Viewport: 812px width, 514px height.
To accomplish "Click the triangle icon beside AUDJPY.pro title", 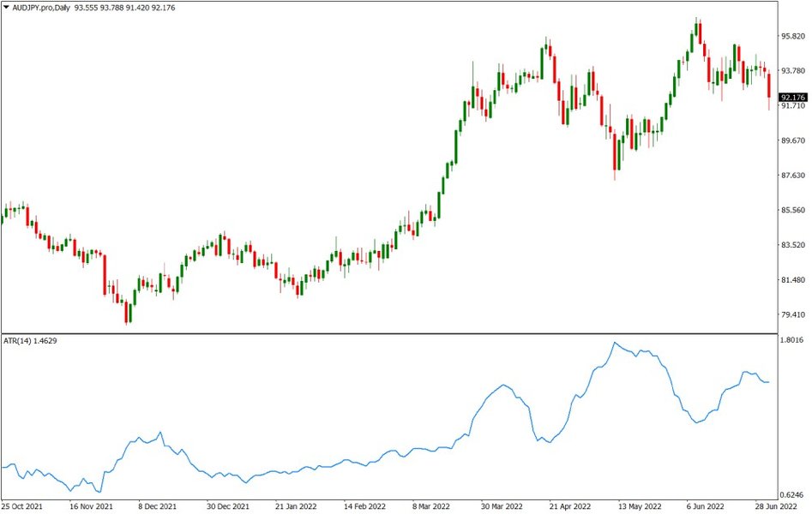I will pos(6,7).
